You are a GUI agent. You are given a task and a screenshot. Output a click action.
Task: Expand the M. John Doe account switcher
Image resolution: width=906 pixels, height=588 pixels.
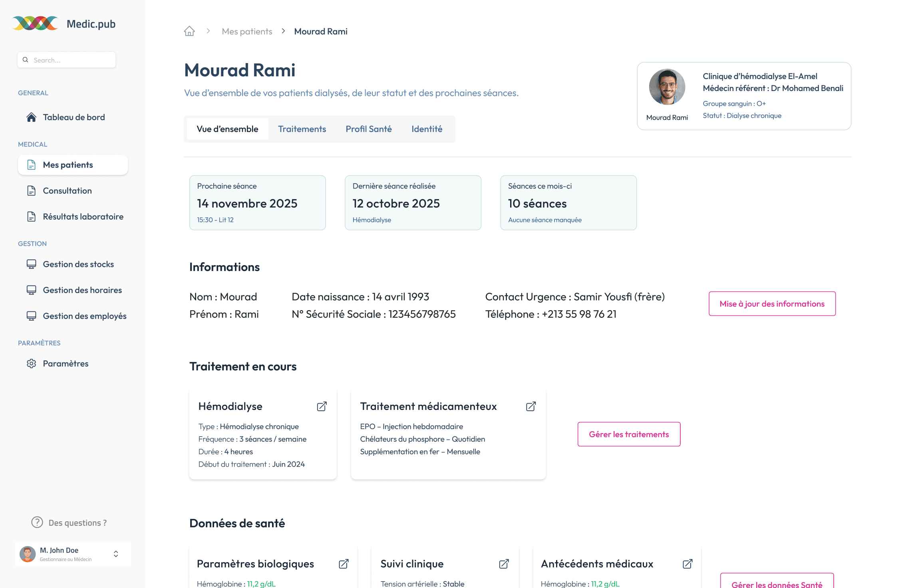[116, 554]
